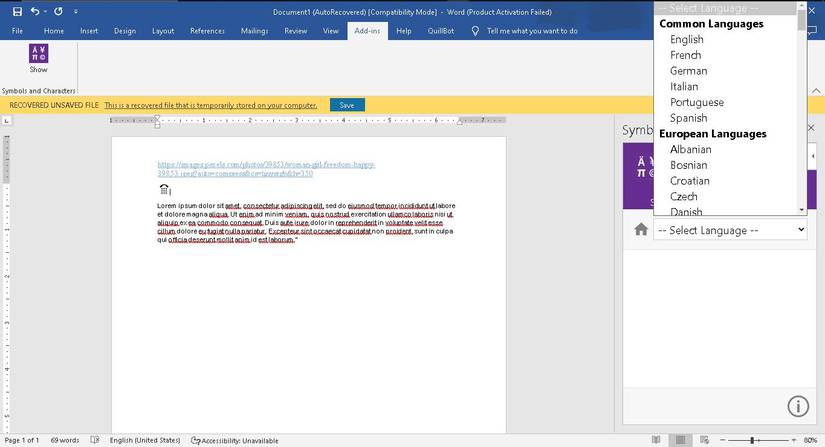Image resolution: width=825 pixels, height=447 pixels.
Task: Switch to the Insert tab
Action: click(89, 31)
